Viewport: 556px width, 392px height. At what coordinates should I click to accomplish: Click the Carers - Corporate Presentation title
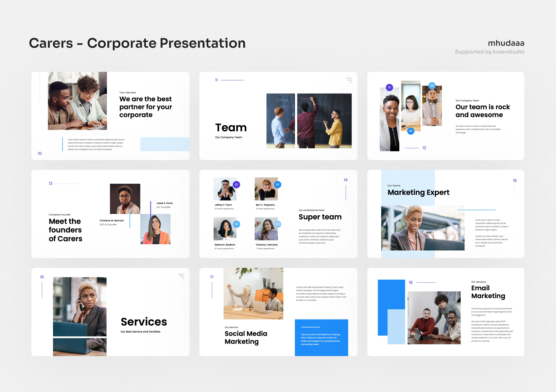pyautogui.click(x=137, y=43)
